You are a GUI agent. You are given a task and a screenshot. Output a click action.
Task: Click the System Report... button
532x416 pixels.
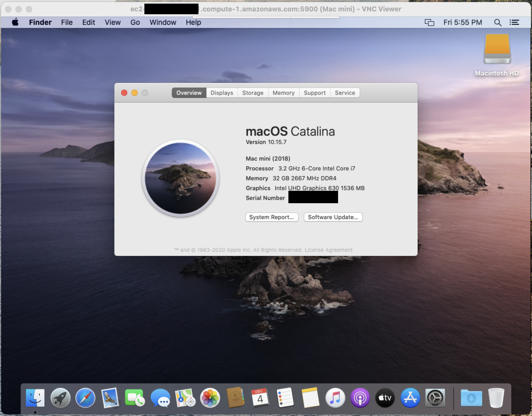[x=272, y=217]
